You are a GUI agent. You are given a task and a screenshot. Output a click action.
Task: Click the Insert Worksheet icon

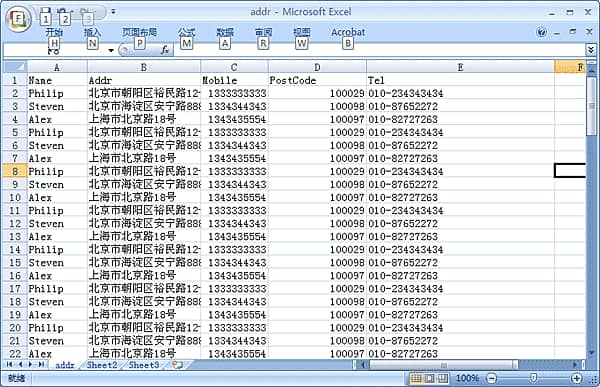(177, 364)
